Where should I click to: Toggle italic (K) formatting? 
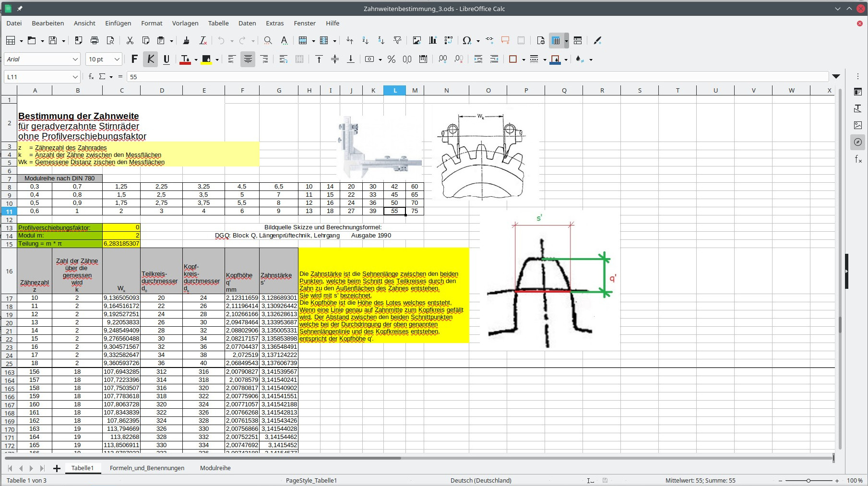151,59
